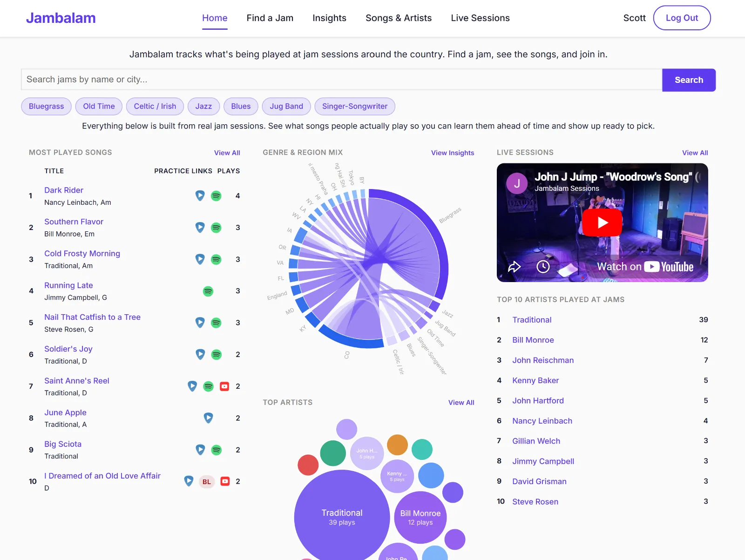Open guitar pick link for Soldier's Joy
This screenshot has height=560, width=745.
tap(200, 354)
